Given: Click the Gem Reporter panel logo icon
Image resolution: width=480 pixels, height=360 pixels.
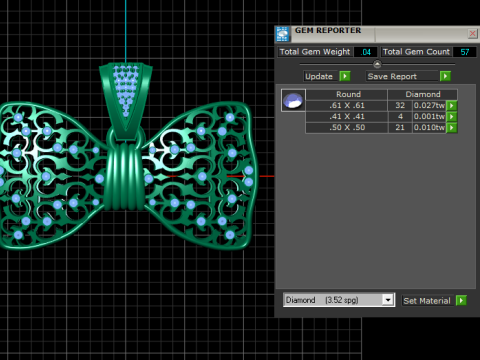Looking at the screenshot, I should click(x=283, y=34).
